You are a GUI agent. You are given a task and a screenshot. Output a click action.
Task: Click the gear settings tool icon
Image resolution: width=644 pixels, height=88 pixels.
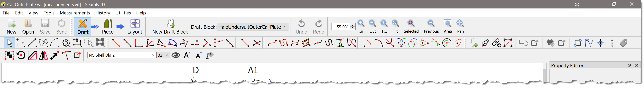[66, 43]
